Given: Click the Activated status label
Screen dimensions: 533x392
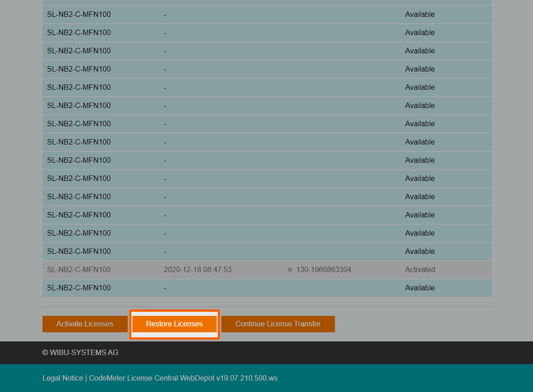Looking at the screenshot, I should 419,269.
